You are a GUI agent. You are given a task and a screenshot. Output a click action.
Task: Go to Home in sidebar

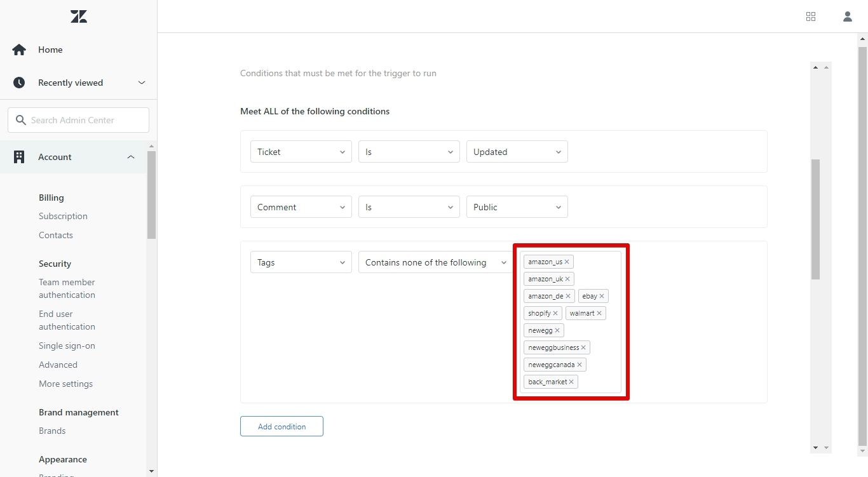point(50,50)
